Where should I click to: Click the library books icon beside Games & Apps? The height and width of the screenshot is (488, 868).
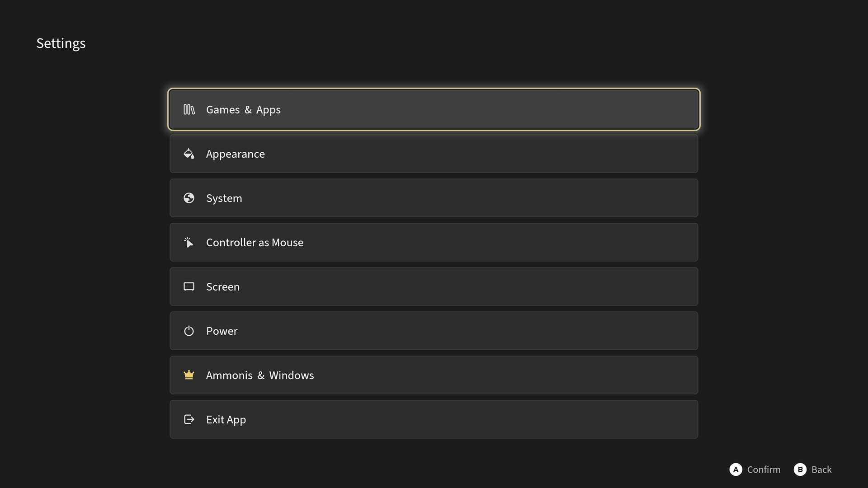[189, 109]
